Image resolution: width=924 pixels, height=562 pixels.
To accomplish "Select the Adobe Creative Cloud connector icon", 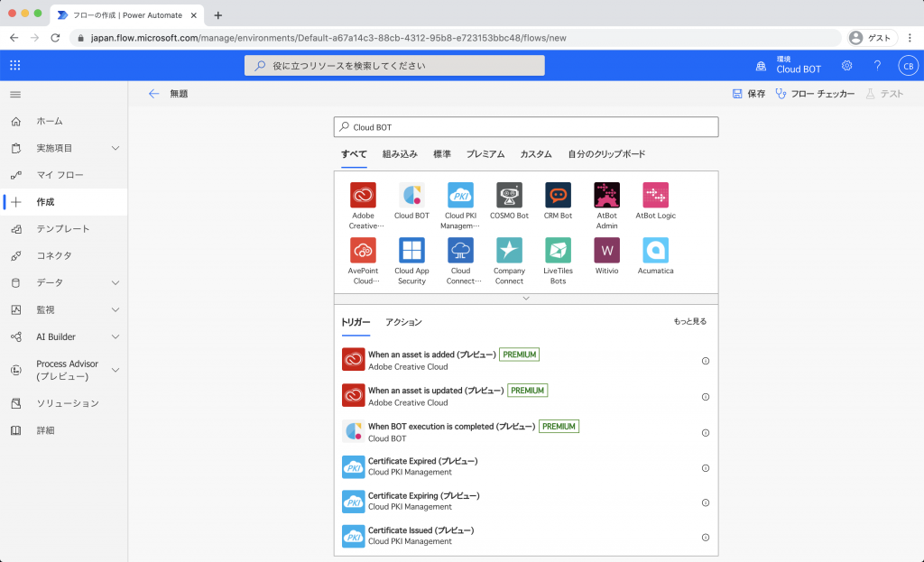I will (363, 195).
